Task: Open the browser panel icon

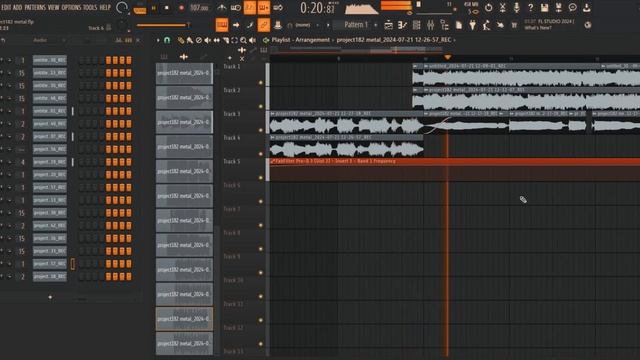Action: 444,25
